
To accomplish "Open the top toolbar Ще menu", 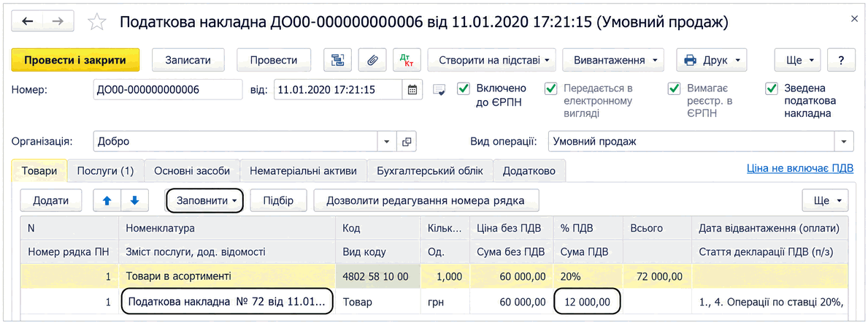I will pyautogui.click(x=797, y=60).
